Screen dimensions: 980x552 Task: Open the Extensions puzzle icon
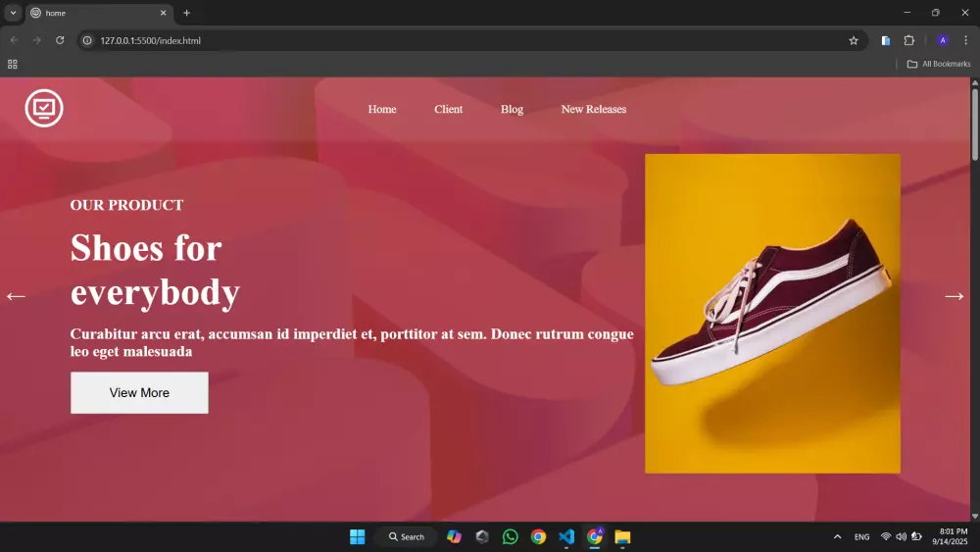pyautogui.click(x=909, y=40)
